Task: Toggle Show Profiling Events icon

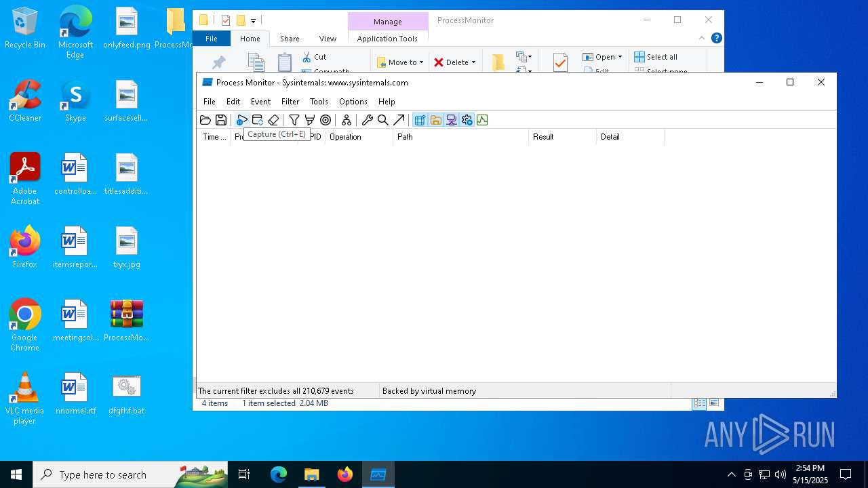Action: (x=482, y=120)
